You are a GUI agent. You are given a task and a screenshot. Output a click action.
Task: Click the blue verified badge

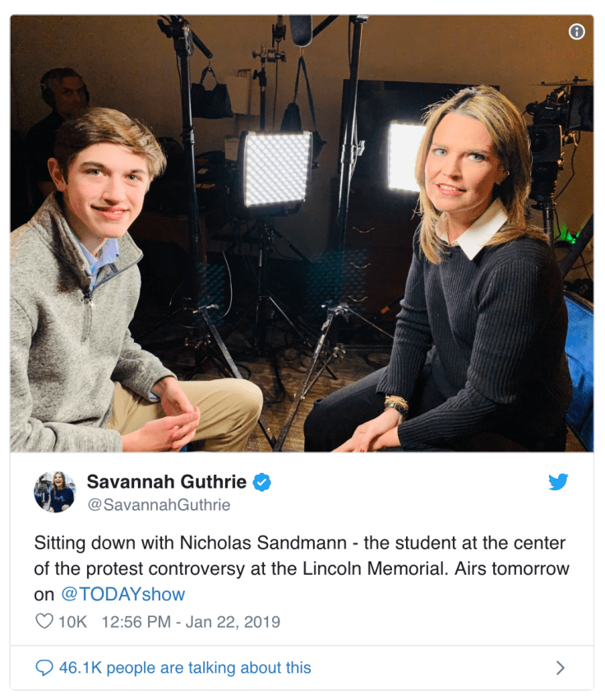coord(262,482)
